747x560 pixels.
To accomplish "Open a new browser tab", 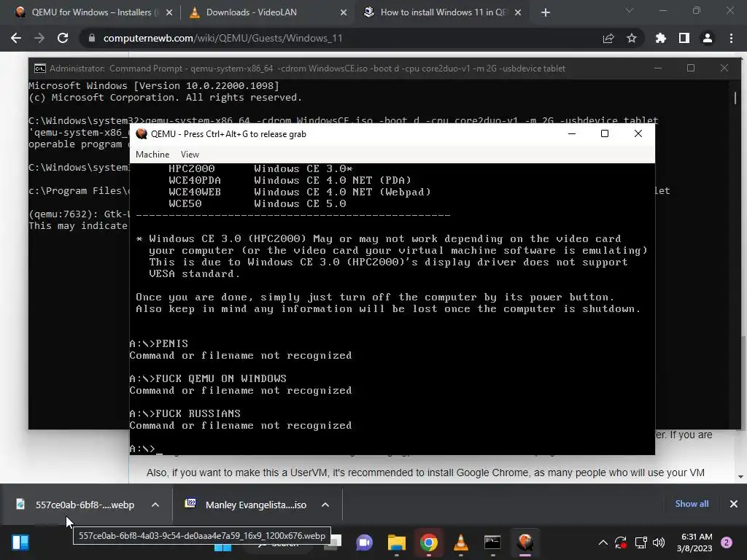I will 546,13.
